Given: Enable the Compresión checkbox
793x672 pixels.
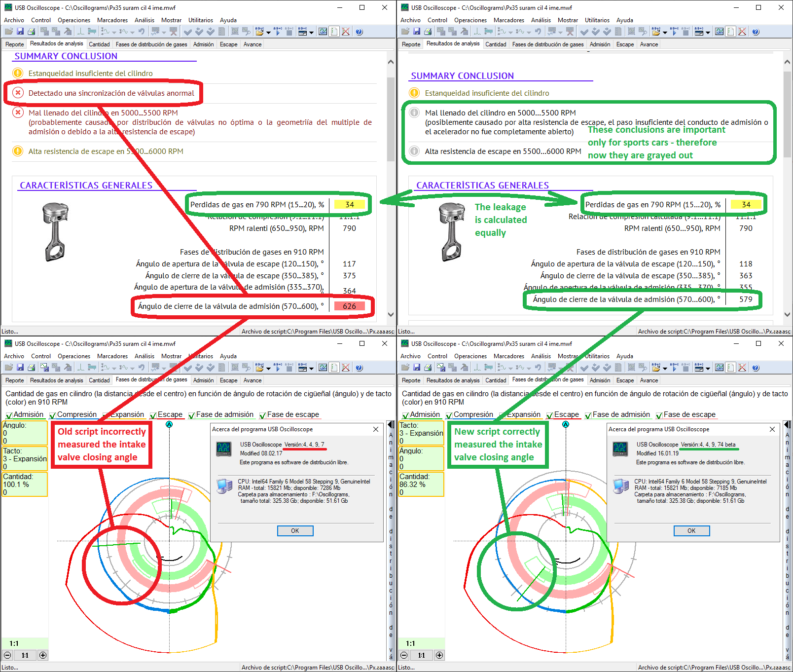Looking at the screenshot, I should pos(52,415).
